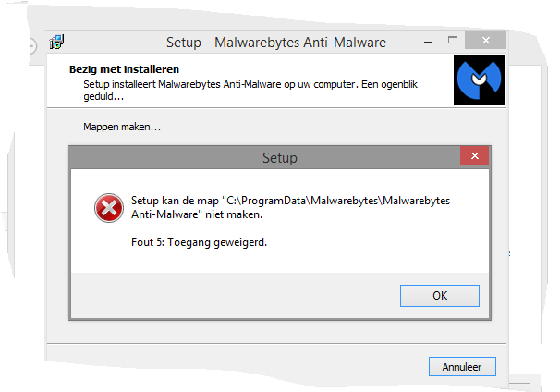Open the installer icon menu in title bar
This screenshot has width=560, height=392.
(56, 42)
